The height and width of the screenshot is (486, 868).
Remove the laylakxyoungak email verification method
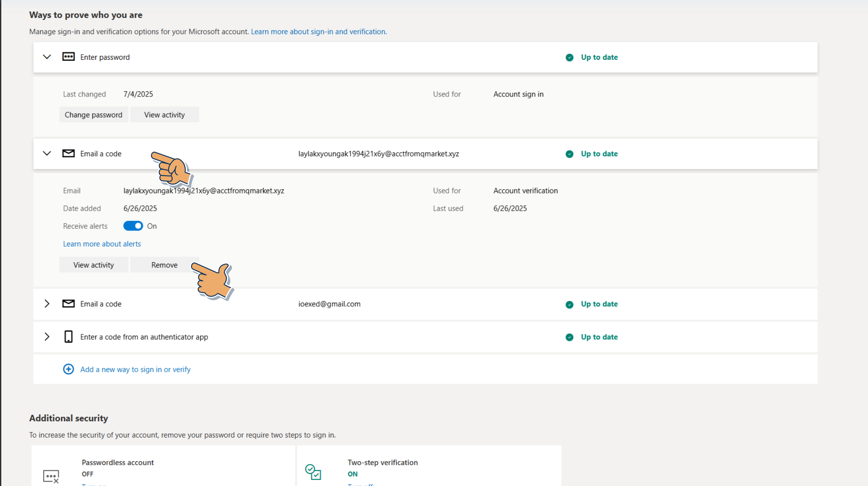164,265
